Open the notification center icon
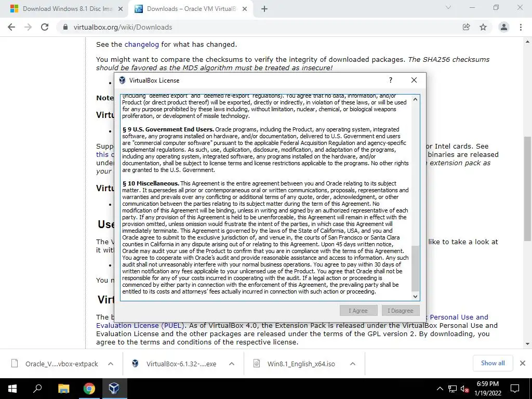The height and width of the screenshot is (399, 532). [515, 389]
